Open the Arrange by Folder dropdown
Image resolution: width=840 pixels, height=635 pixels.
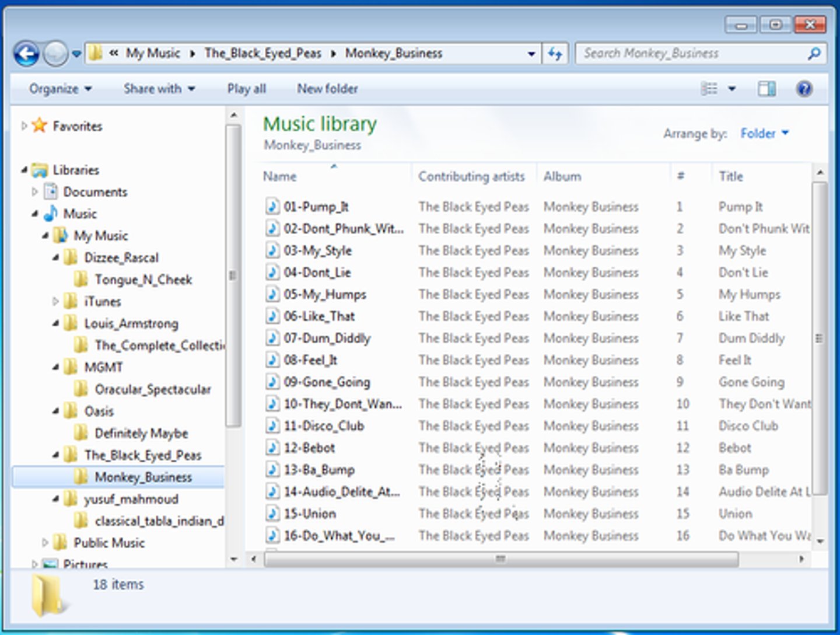click(x=764, y=134)
